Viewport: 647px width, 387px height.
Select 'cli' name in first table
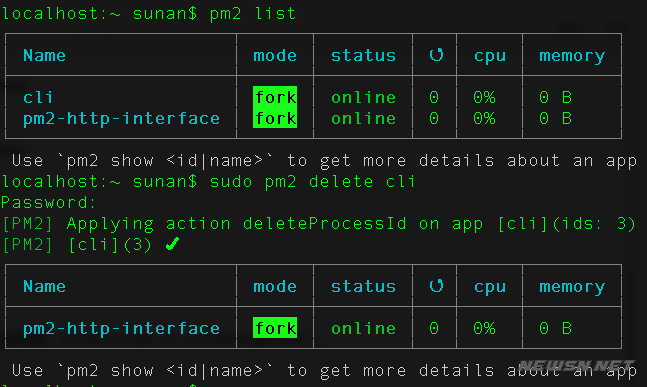[38, 97]
